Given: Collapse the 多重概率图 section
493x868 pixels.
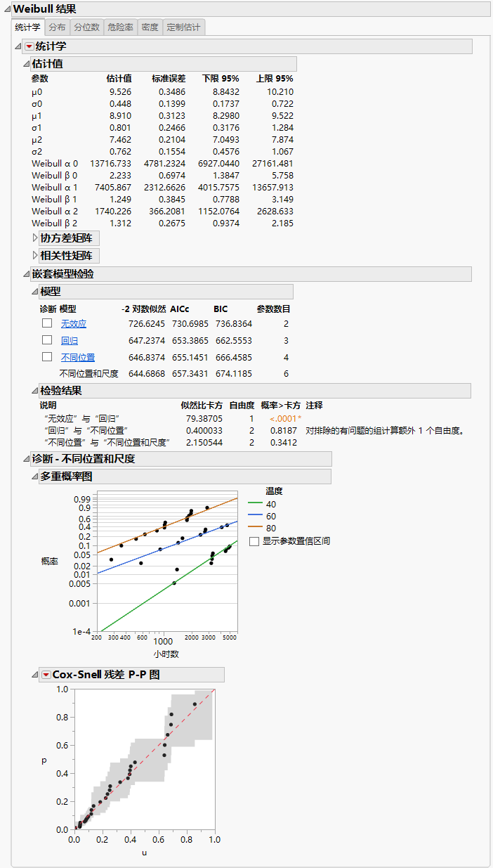Looking at the screenshot, I should pyautogui.click(x=35, y=477).
